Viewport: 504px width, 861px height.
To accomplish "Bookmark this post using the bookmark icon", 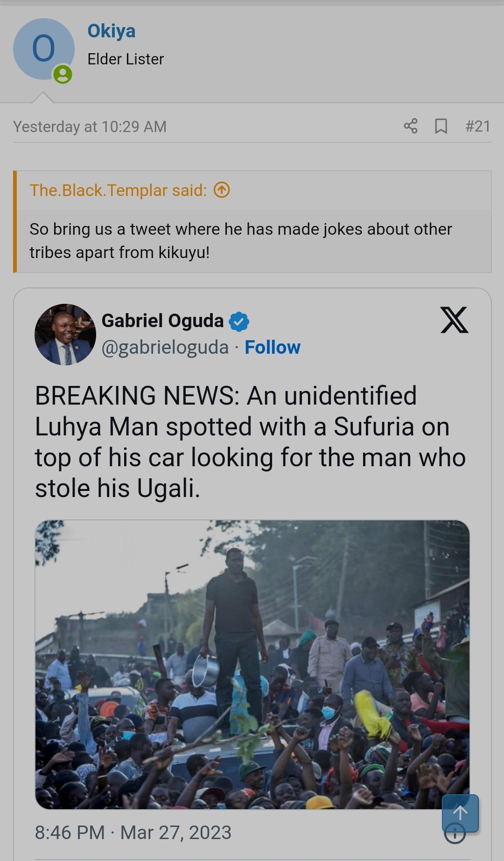I will point(441,126).
